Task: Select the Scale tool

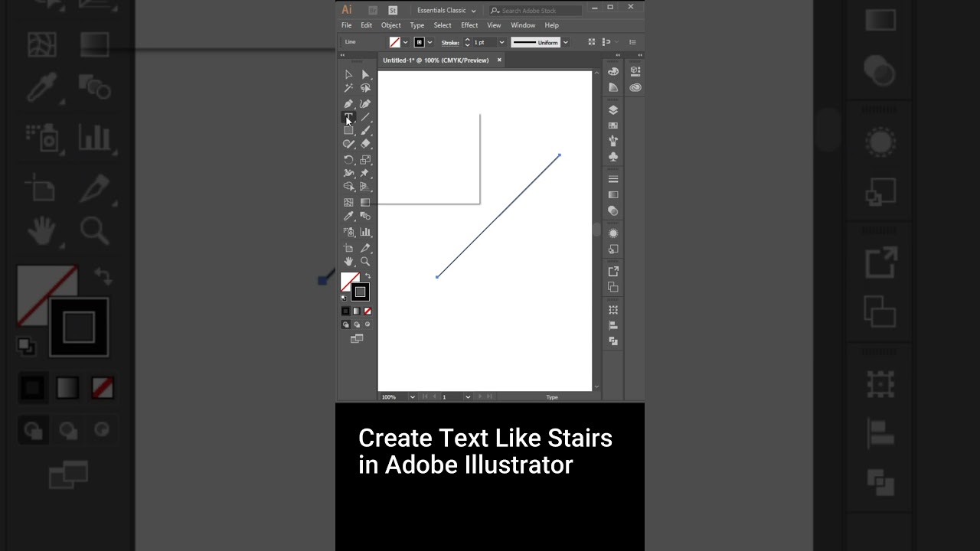Action: point(365,159)
